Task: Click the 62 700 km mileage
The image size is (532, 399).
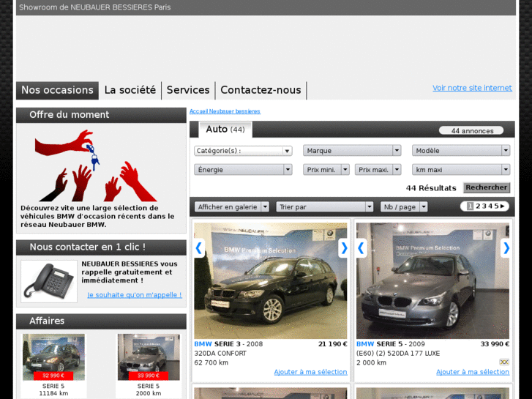Action: click(211, 362)
